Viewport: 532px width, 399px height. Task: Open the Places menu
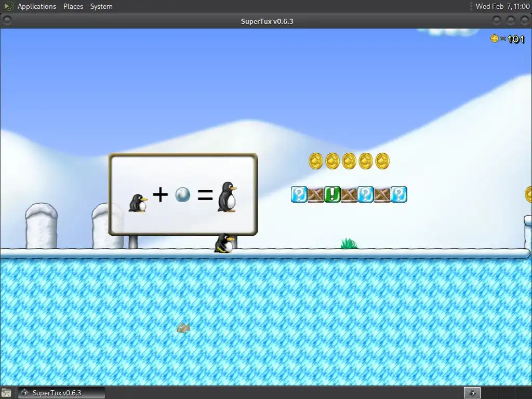[x=73, y=6]
